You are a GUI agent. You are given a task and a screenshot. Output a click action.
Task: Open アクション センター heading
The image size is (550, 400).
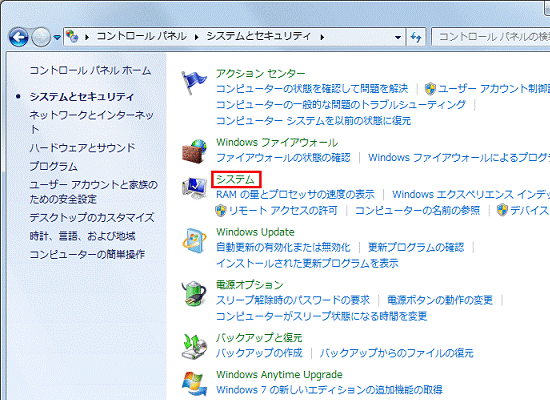click(x=260, y=73)
